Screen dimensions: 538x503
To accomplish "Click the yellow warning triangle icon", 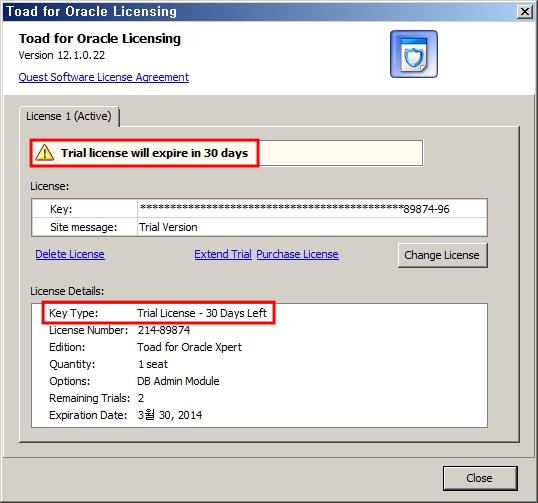I will 44,153.
